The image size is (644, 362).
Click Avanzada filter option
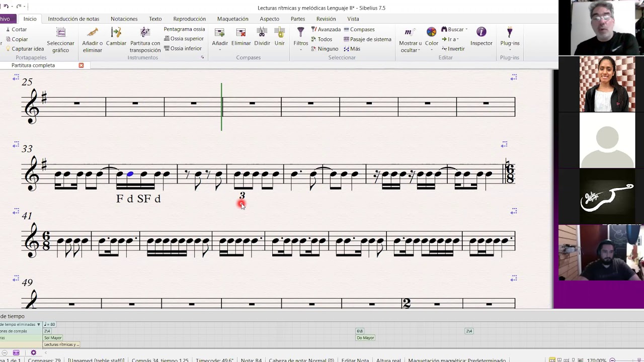pyautogui.click(x=326, y=30)
